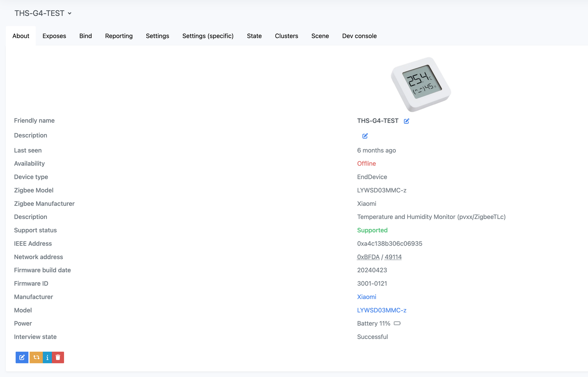Image resolution: width=588 pixels, height=377 pixels.
Task: Click the Supported status text
Action: click(x=372, y=230)
